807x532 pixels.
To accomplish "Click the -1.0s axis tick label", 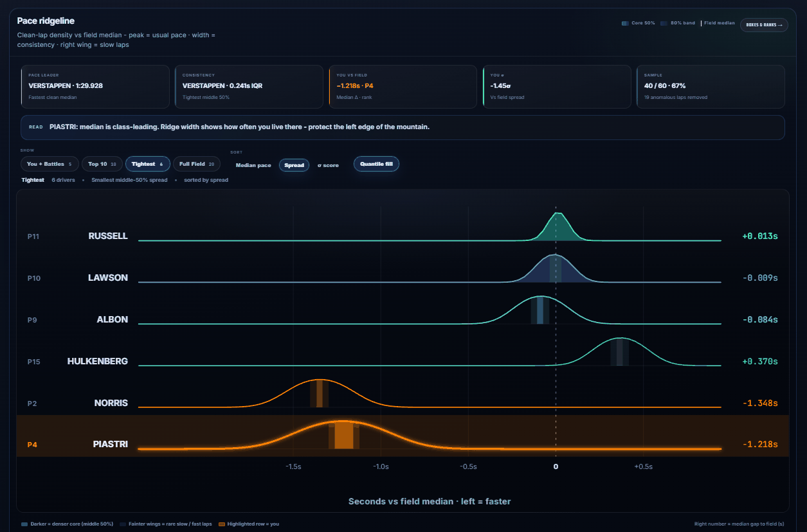I will pos(381,466).
